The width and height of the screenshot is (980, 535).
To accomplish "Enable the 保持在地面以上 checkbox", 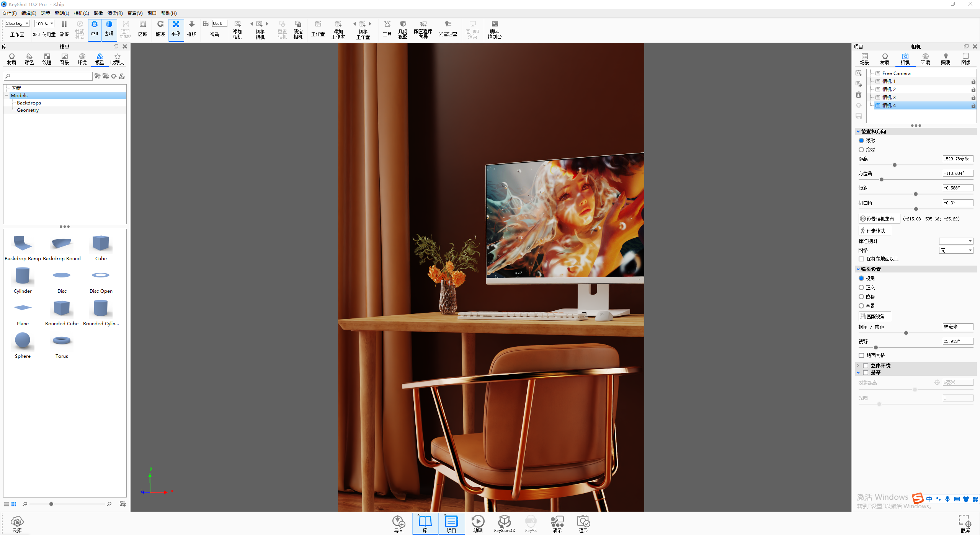I will (x=861, y=259).
